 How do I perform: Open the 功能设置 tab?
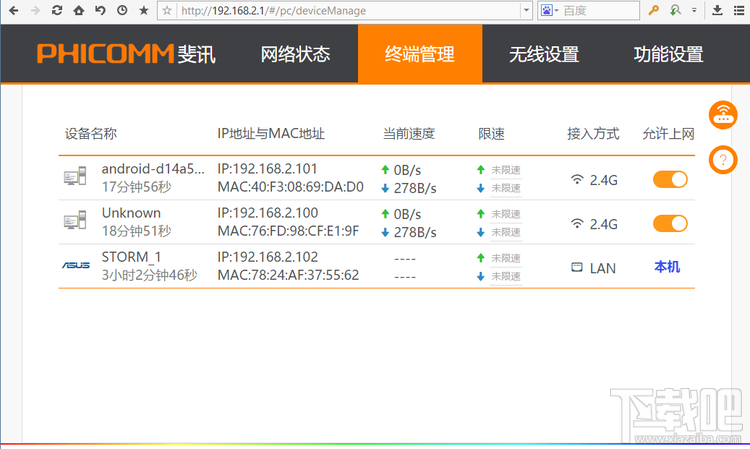coord(669,54)
